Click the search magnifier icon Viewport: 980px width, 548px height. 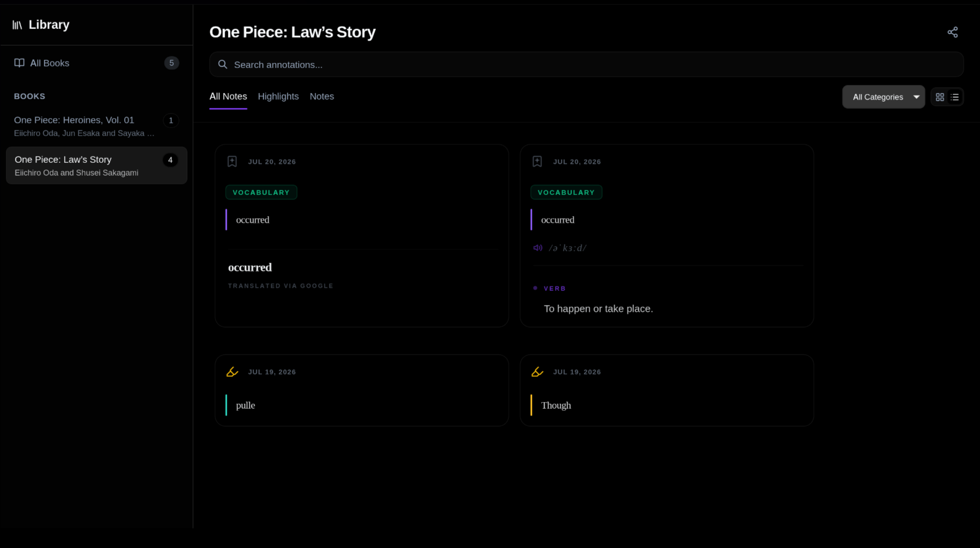click(x=223, y=64)
